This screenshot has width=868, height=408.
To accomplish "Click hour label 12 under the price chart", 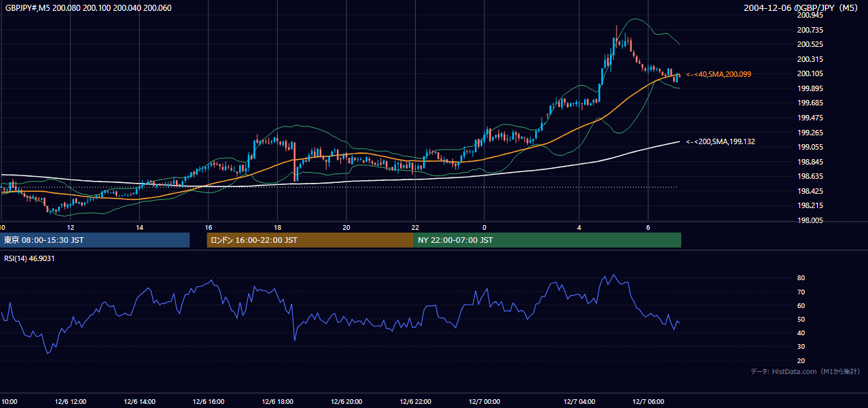I will (x=70, y=227).
